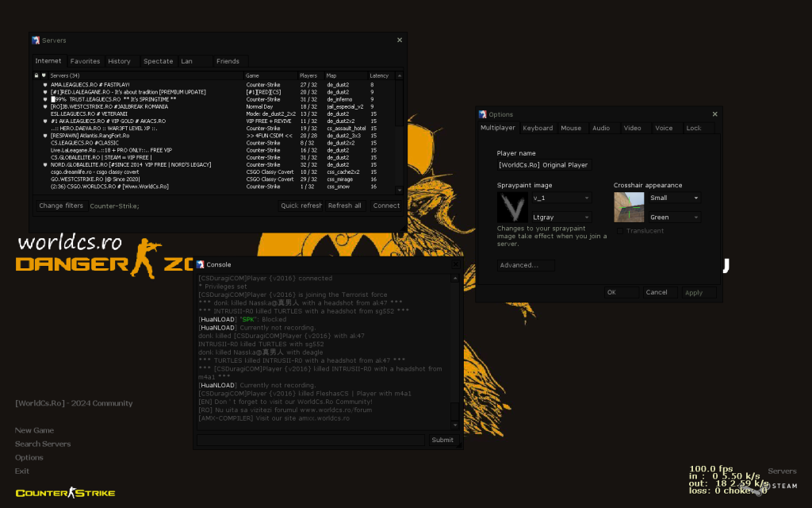The image size is (812, 508).
Task: Close the Options window
Action: pyautogui.click(x=714, y=114)
